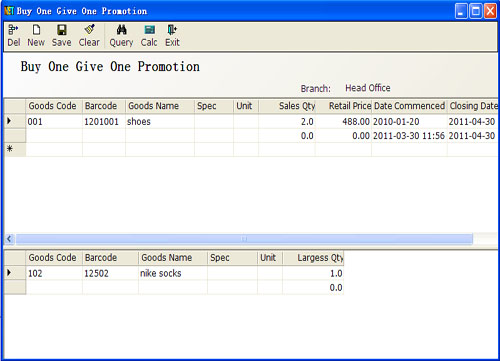Click Head Office branch value
500x361 pixels.
[x=368, y=88]
